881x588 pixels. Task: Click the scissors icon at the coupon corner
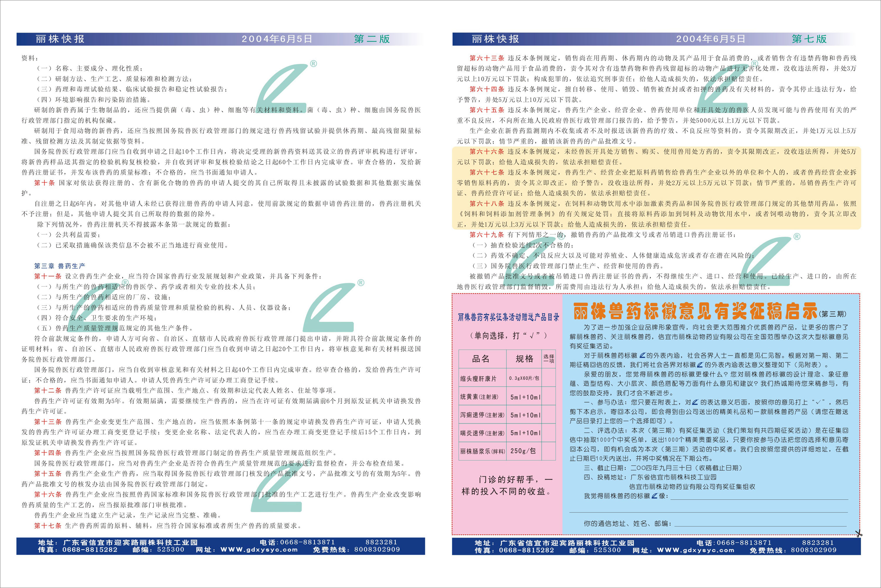point(858,533)
